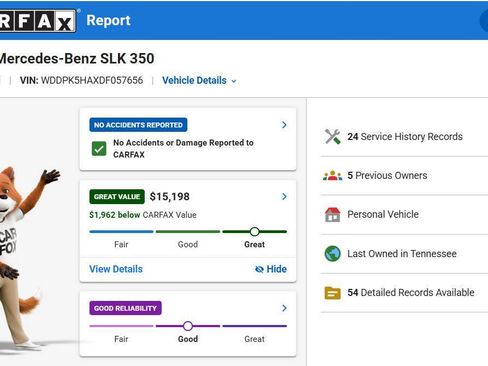Click the value slider handle at Great
Image resolution: width=488 pixels, height=366 pixels.
(x=254, y=231)
